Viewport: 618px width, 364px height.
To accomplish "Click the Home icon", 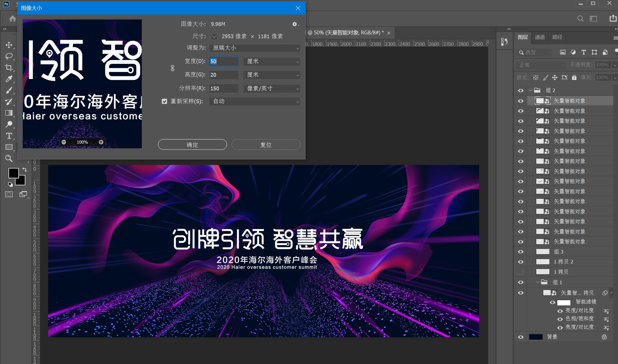I will tap(13, 19).
